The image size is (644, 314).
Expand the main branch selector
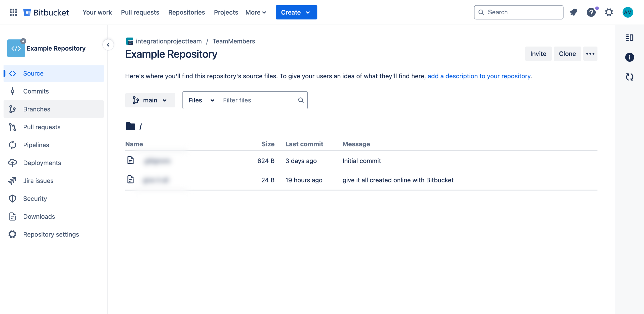(x=150, y=100)
